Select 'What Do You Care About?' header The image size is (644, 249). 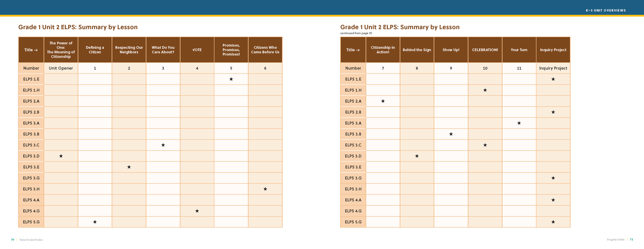pyautogui.click(x=163, y=50)
